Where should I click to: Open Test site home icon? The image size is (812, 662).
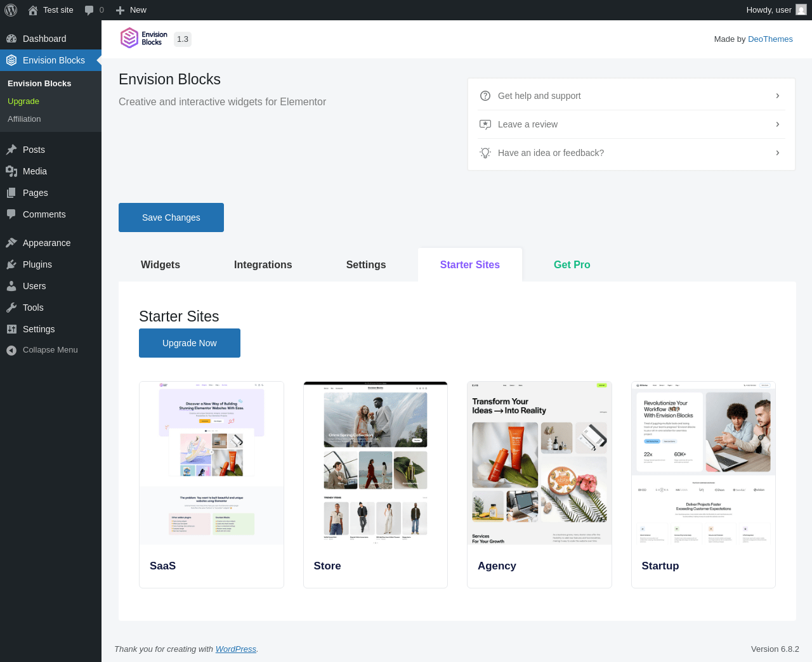click(x=33, y=10)
